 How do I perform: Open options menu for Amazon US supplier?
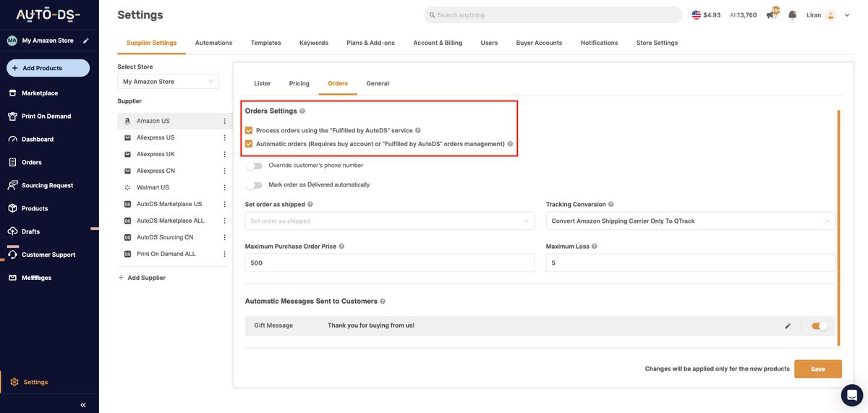pyautogui.click(x=224, y=121)
